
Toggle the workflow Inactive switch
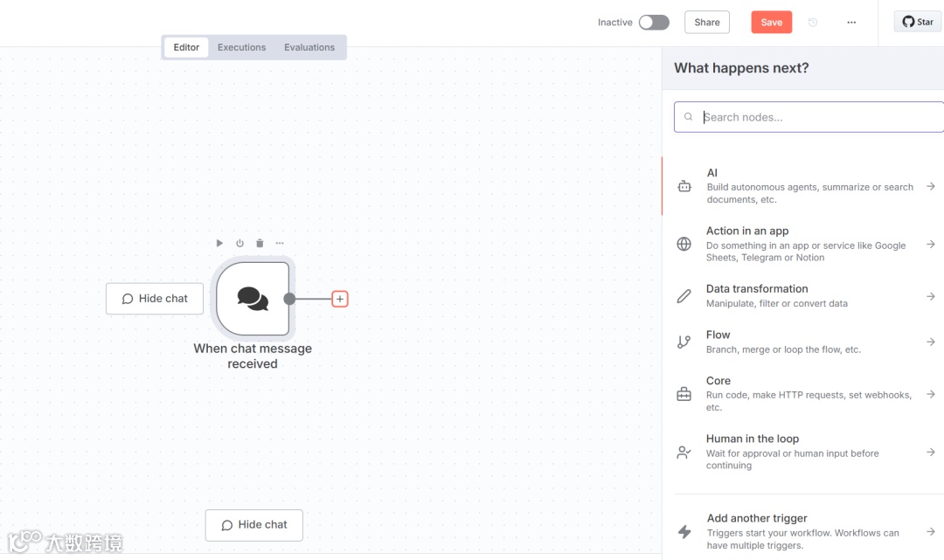coord(654,23)
